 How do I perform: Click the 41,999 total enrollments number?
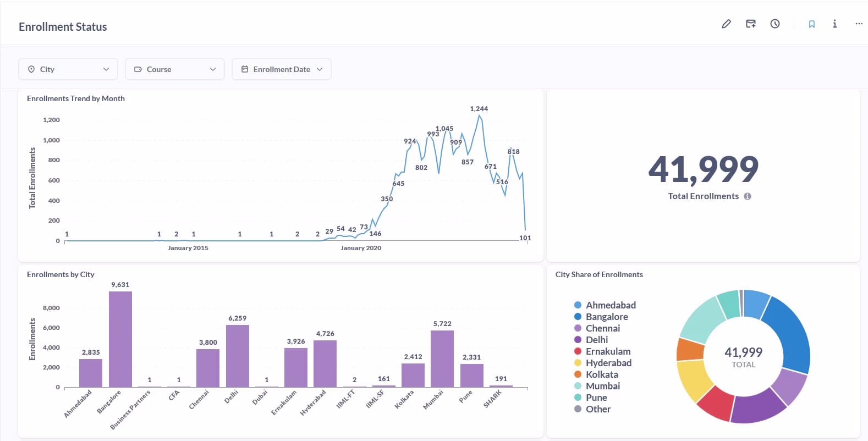pos(704,169)
